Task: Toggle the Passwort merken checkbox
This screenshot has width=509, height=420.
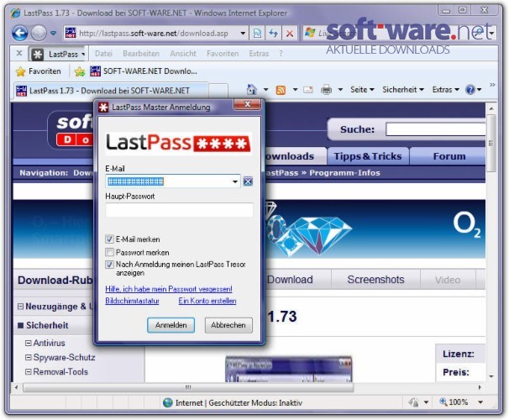Action: tap(109, 252)
